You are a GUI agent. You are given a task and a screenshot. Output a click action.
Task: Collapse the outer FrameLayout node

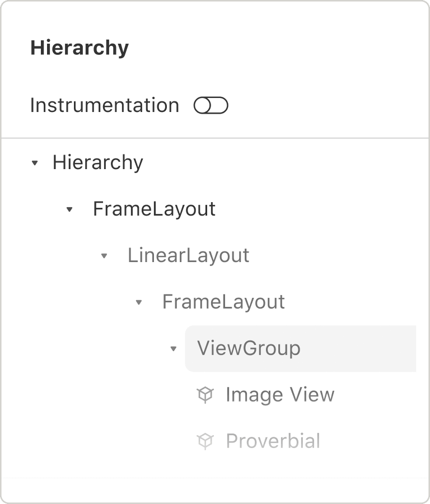point(69,209)
